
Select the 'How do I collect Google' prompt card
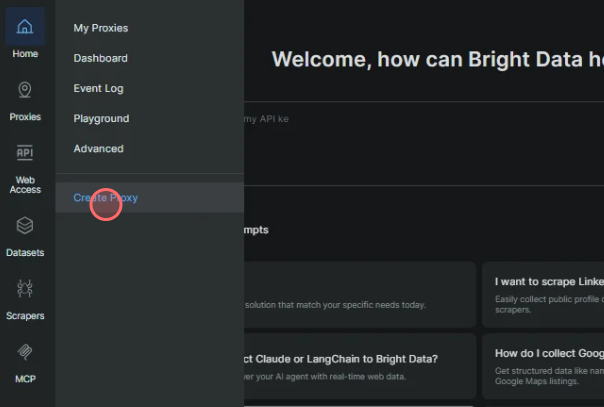coord(543,367)
